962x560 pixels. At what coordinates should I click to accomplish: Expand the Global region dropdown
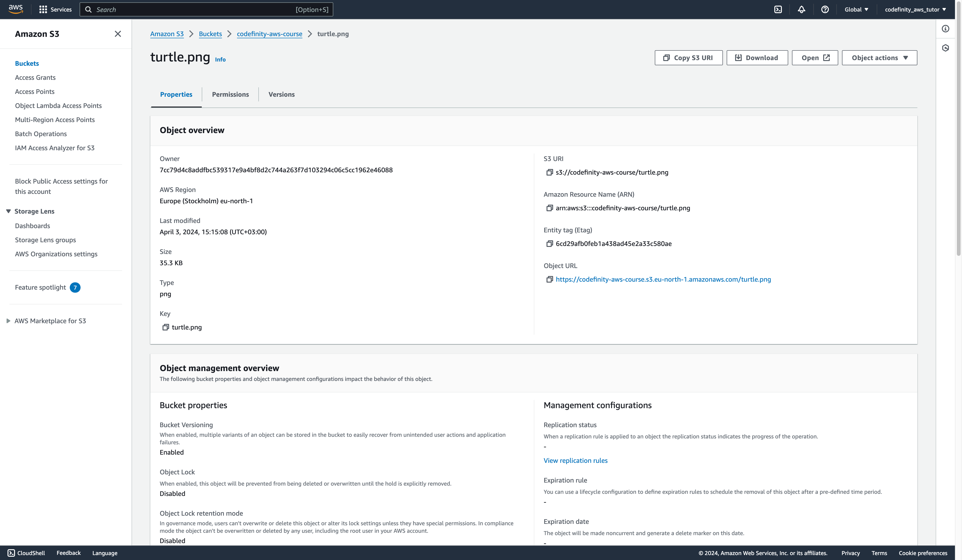pyautogui.click(x=856, y=10)
